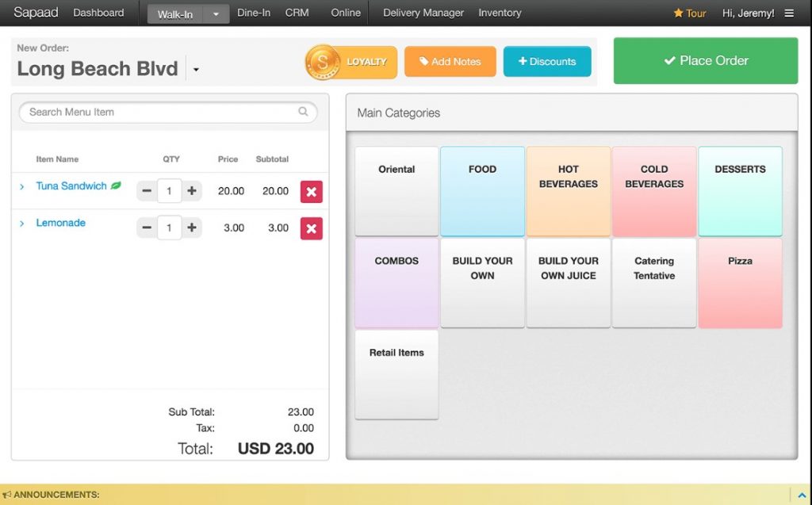This screenshot has height=505, width=812.
Task: Click the search magnifier icon
Action: pyautogui.click(x=303, y=111)
